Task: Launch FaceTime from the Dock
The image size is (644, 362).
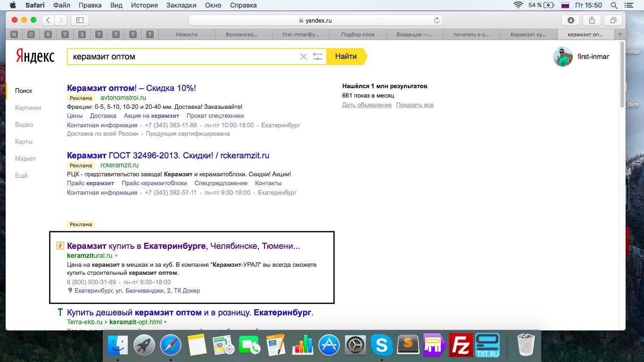Action: [x=249, y=346]
